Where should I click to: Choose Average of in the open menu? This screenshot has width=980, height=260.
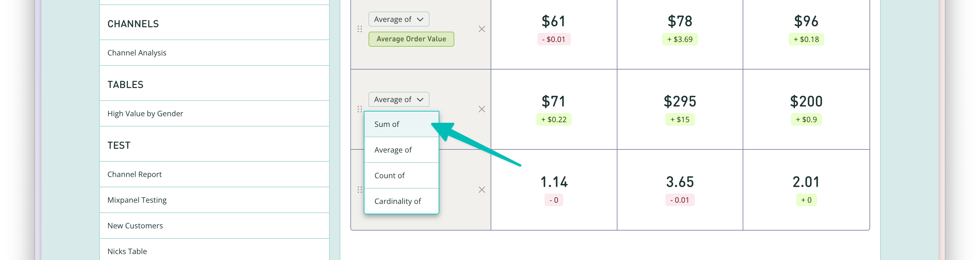coord(401,150)
